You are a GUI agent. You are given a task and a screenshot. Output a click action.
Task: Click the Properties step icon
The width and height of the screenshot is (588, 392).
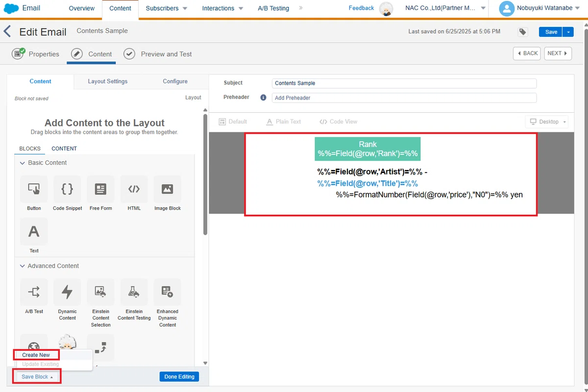click(19, 54)
